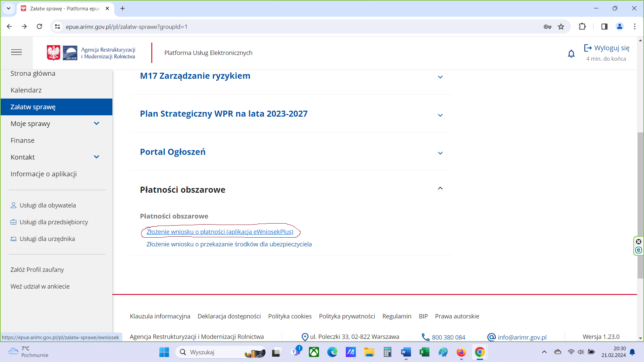Open Chrome side panel icon
The height and width of the screenshot is (362, 644).
[604, 26]
